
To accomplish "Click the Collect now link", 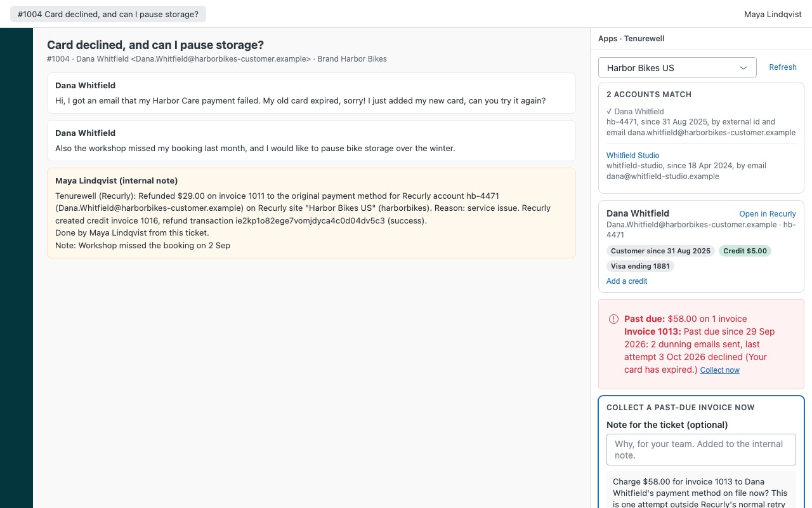I will tap(720, 370).
